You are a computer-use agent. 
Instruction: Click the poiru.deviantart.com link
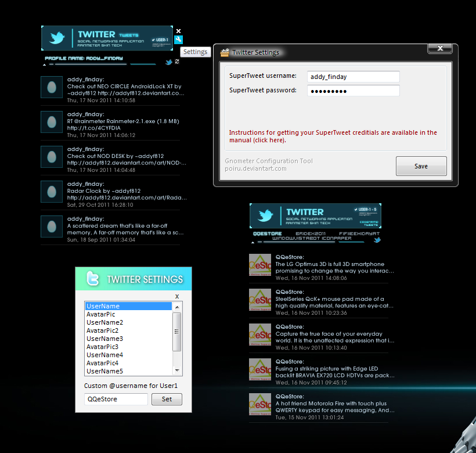click(x=255, y=168)
